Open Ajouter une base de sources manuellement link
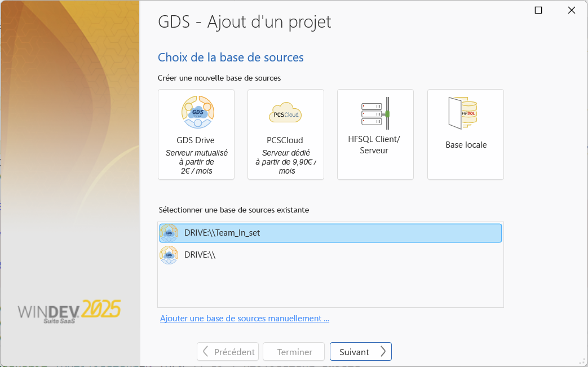 click(245, 319)
